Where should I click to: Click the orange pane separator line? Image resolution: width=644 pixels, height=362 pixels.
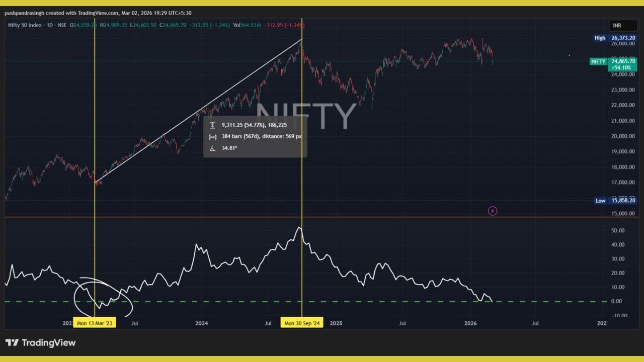pos(352,217)
